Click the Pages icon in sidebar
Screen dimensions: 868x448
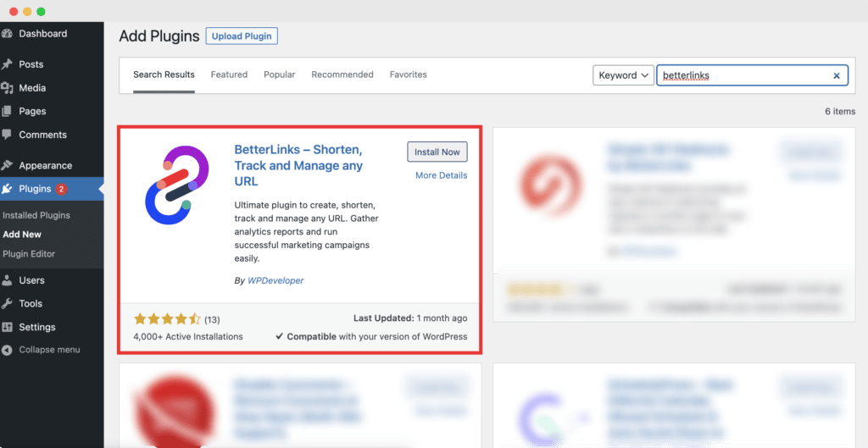point(8,111)
